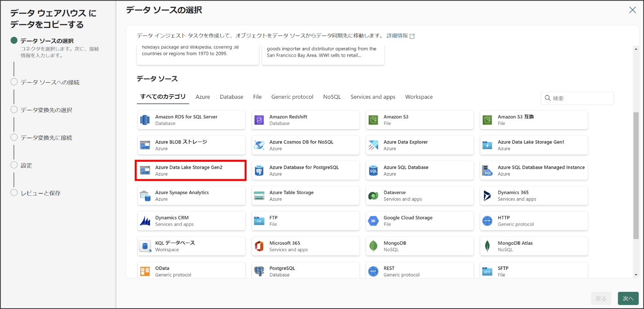Click the 検索 search input field
Image resolution: width=644 pixels, height=309 pixels.
(577, 98)
